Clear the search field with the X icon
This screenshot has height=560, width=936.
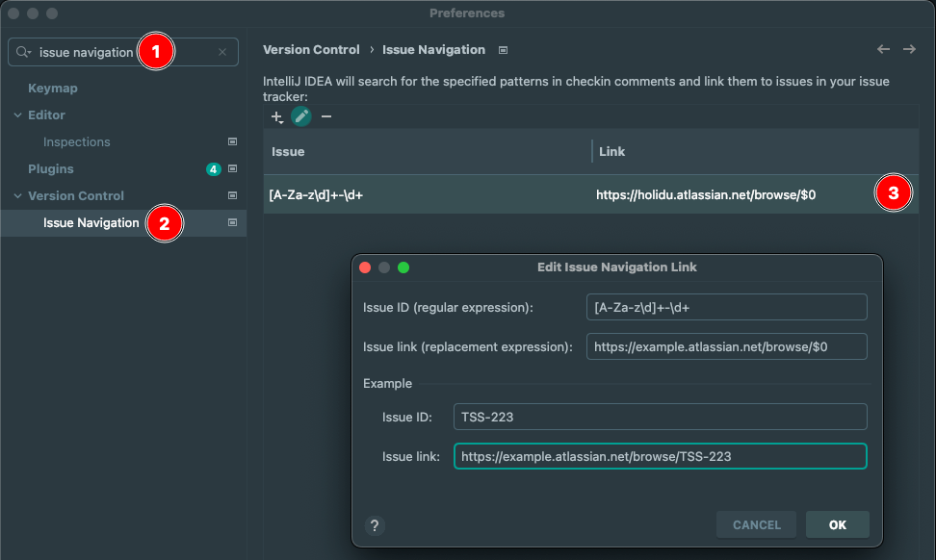pos(222,52)
